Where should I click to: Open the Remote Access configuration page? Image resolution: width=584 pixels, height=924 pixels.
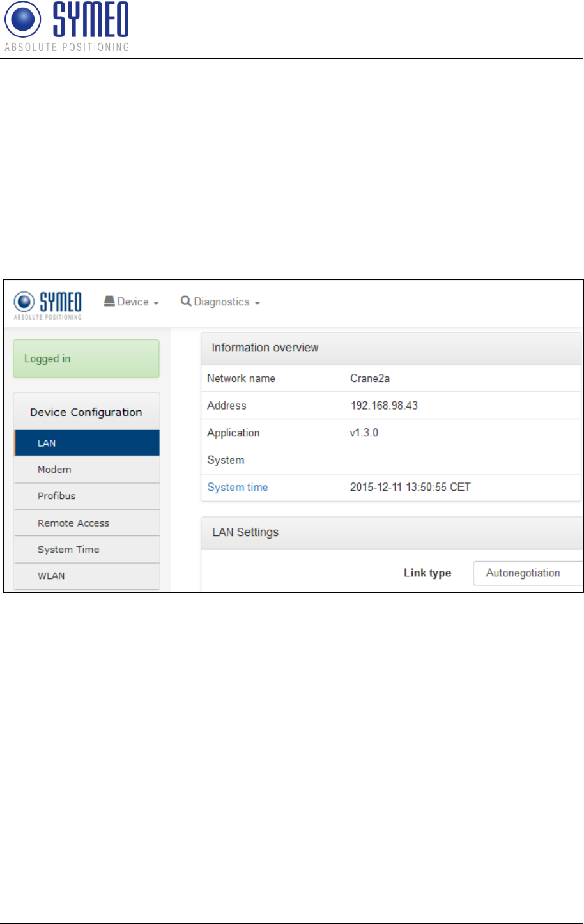point(87,523)
